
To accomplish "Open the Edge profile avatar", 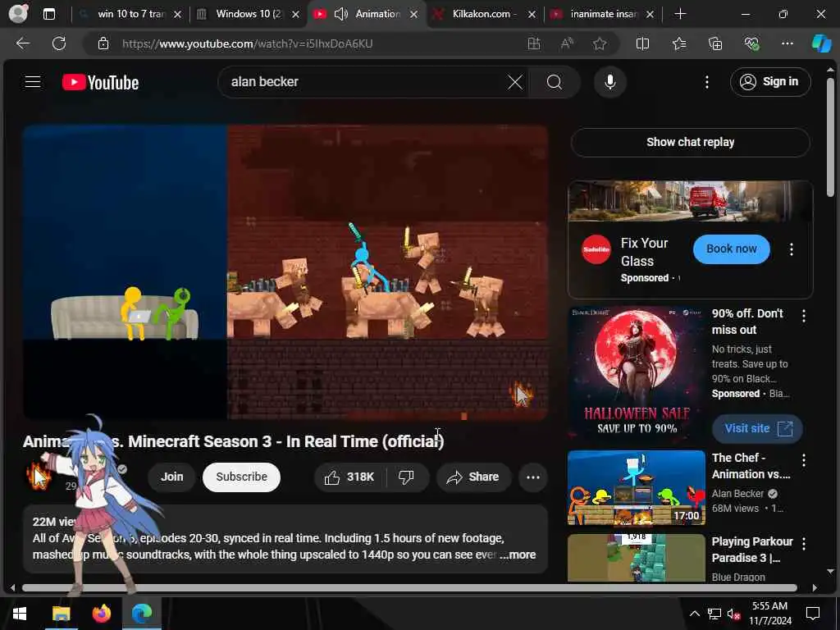I will 18,14.
